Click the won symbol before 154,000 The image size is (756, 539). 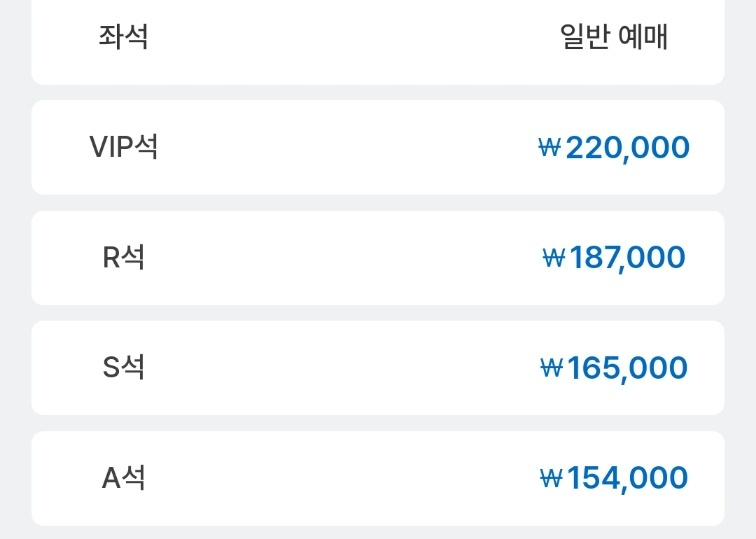click(x=552, y=478)
